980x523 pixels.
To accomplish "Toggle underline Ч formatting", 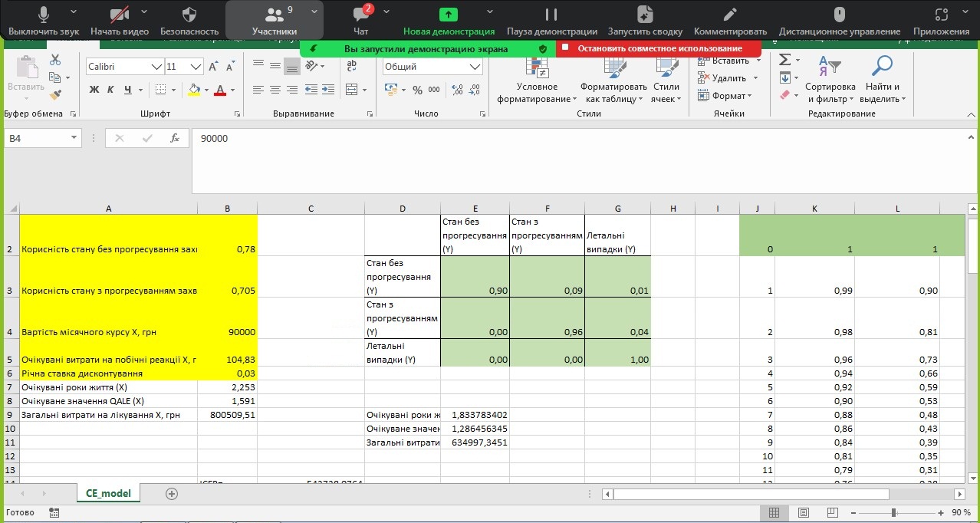I will coord(128,90).
